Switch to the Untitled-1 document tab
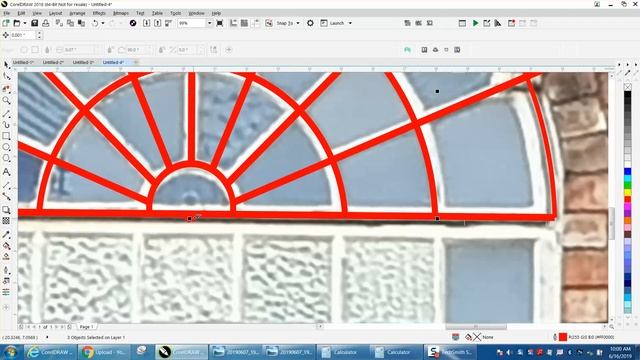The width and height of the screenshot is (640, 360). tap(23, 62)
